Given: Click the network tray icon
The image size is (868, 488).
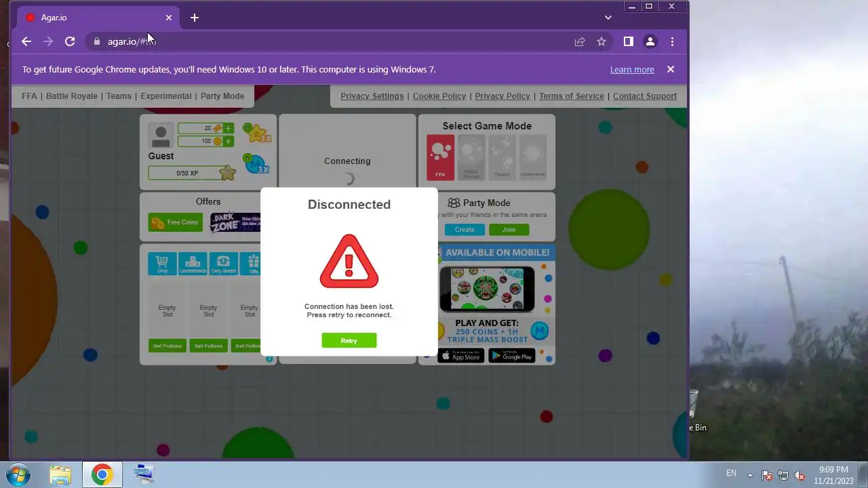Looking at the screenshot, I should coord(783,475).
